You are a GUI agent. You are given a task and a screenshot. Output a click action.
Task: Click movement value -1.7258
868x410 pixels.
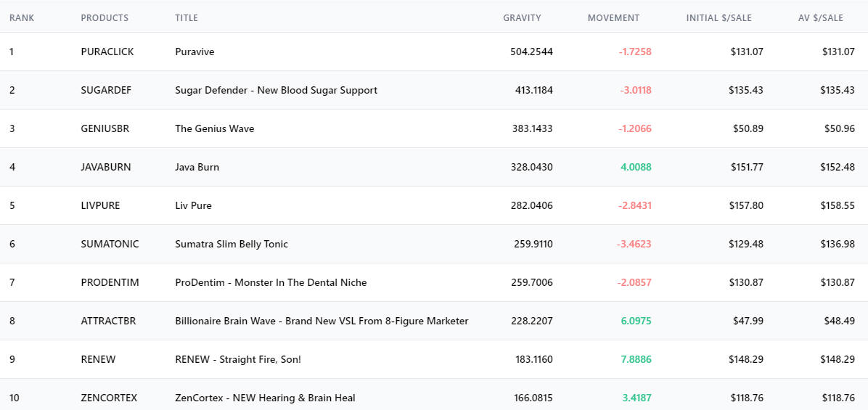click(x=635, y=52)
